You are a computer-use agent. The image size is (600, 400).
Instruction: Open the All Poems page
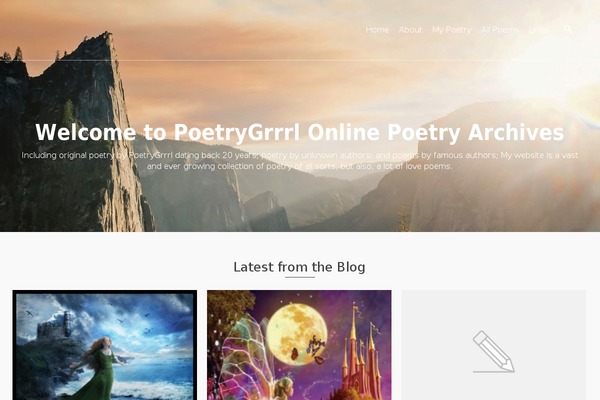500,29
